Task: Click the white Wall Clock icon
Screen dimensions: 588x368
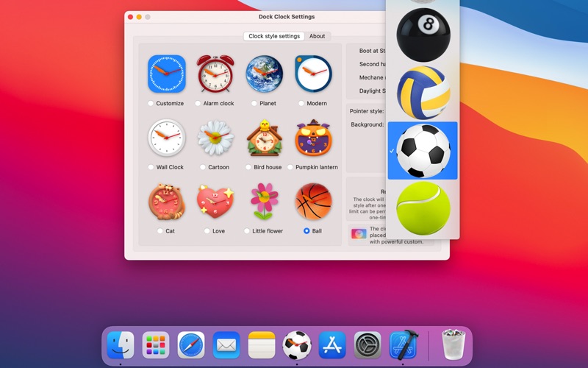Action: pos(167,138)
